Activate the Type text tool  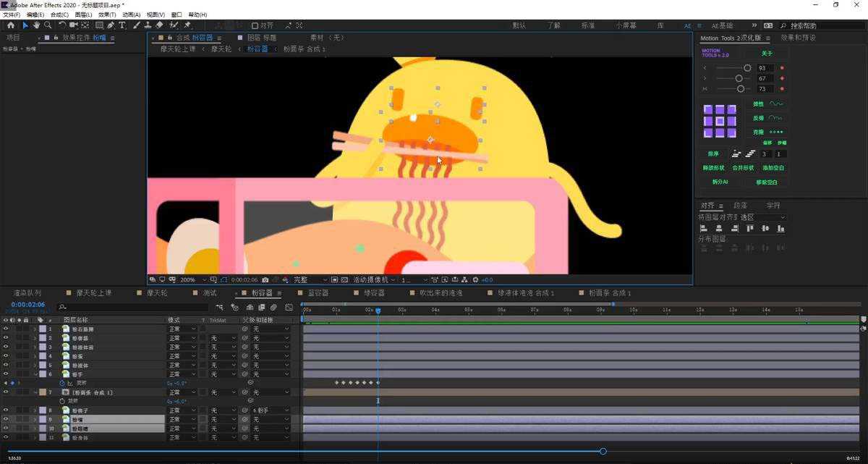122,25
